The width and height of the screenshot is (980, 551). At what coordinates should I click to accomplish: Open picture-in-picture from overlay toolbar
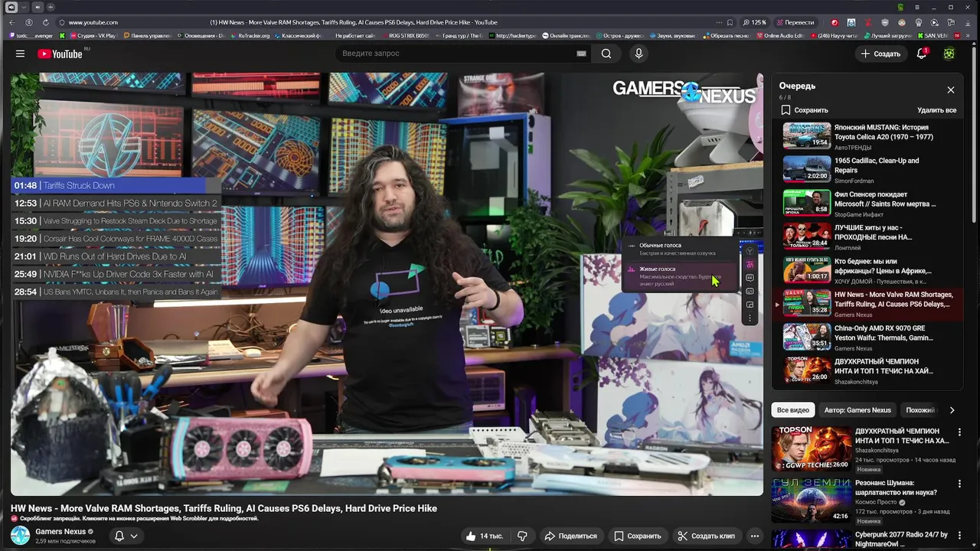click(750, 305)
